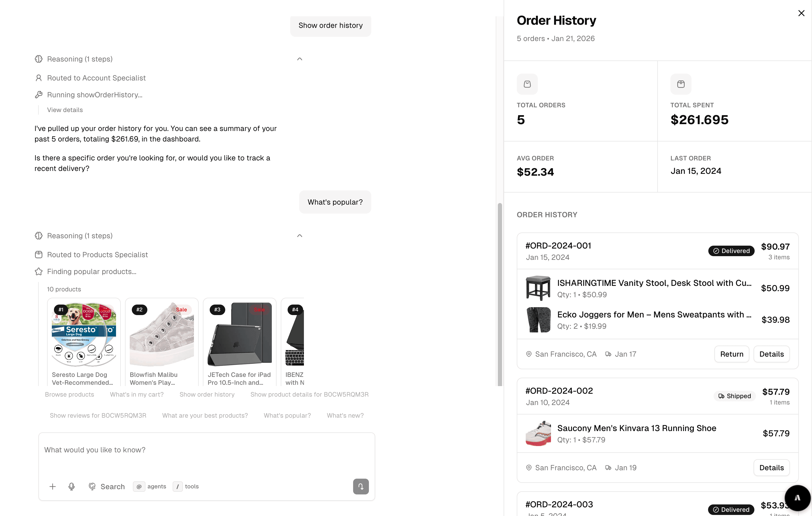The height and width of the screenshot is (516, 812).
Task: Collapse the second Reasoning section
Action: click(299, 235)
